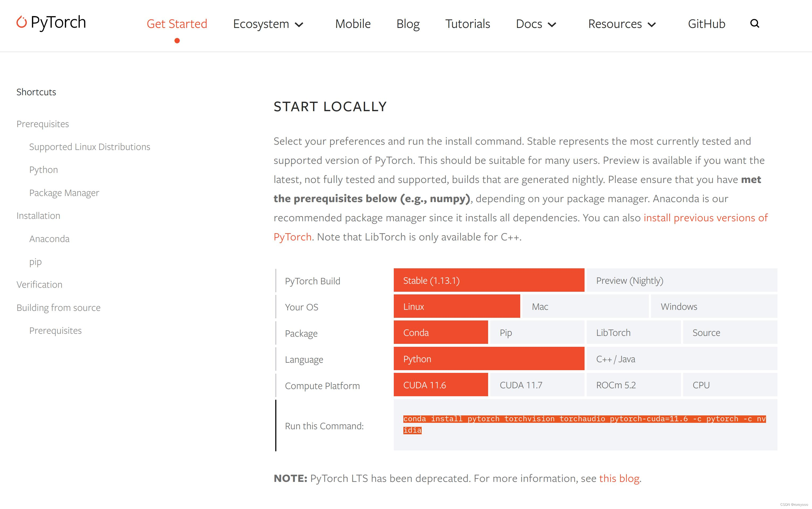Image resolution: width=812 pixels, height=509 pixels.
Task: Open the Tutorials nav item
Action: 468,24
